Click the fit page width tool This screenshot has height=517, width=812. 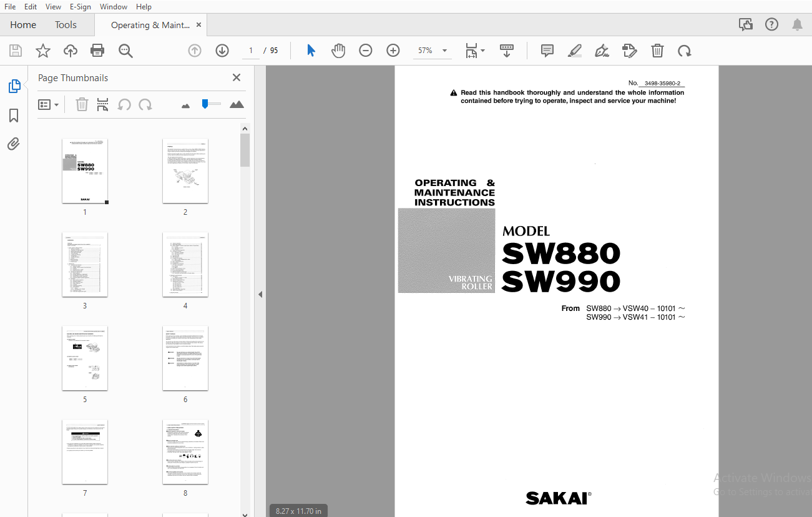point(472,51)
